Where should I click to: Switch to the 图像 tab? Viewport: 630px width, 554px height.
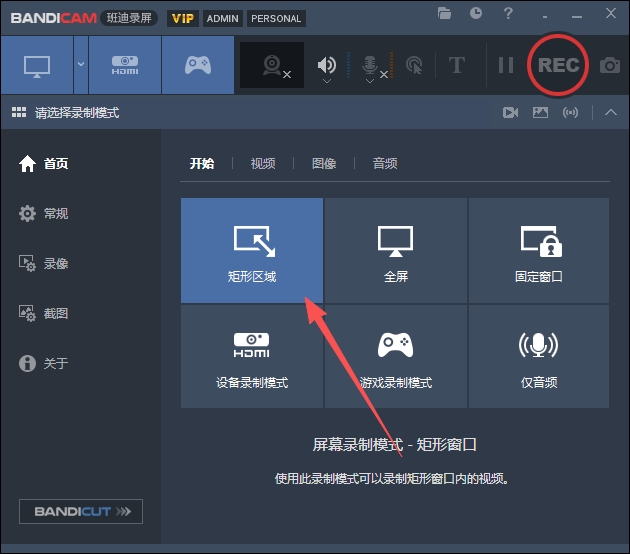[324, 164]
